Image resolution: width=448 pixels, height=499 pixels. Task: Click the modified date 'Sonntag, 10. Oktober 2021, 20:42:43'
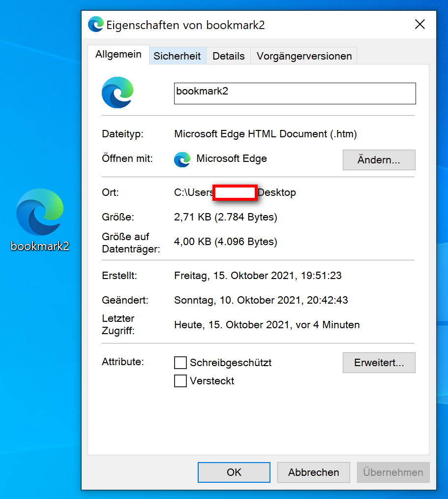[261, 300]
